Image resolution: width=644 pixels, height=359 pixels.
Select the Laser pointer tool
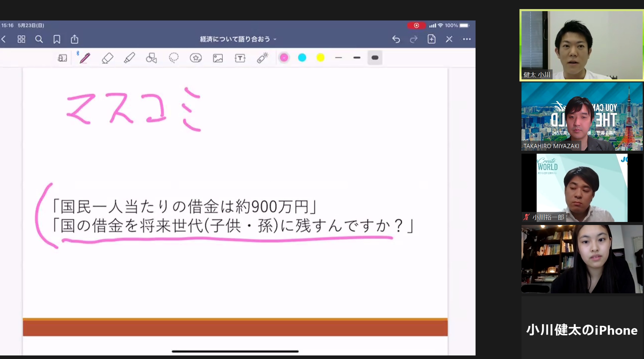tap(262, 58)
